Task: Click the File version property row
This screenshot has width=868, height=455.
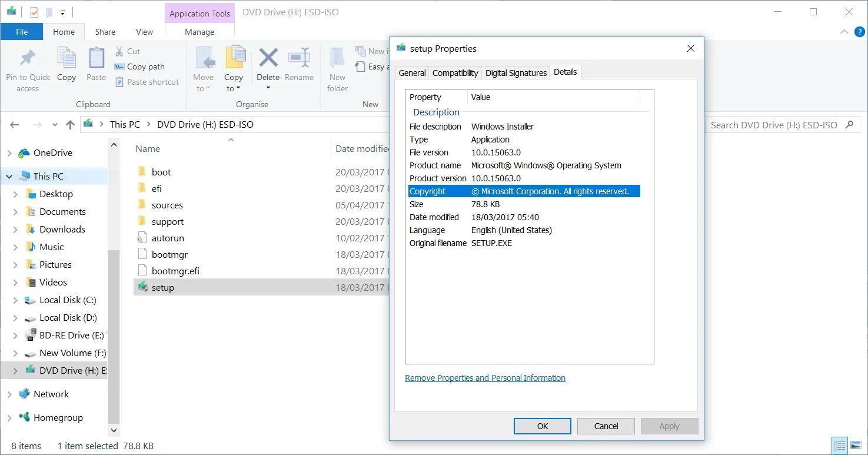Action: (x=524, y=152)
